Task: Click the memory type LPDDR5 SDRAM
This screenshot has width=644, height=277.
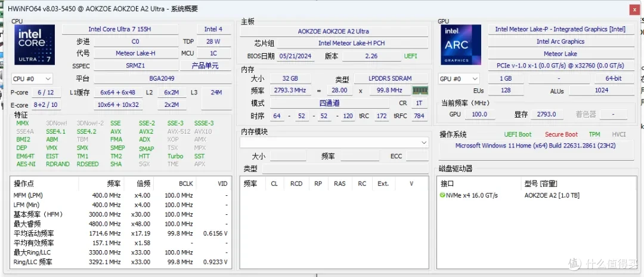Action: [390, 78]
